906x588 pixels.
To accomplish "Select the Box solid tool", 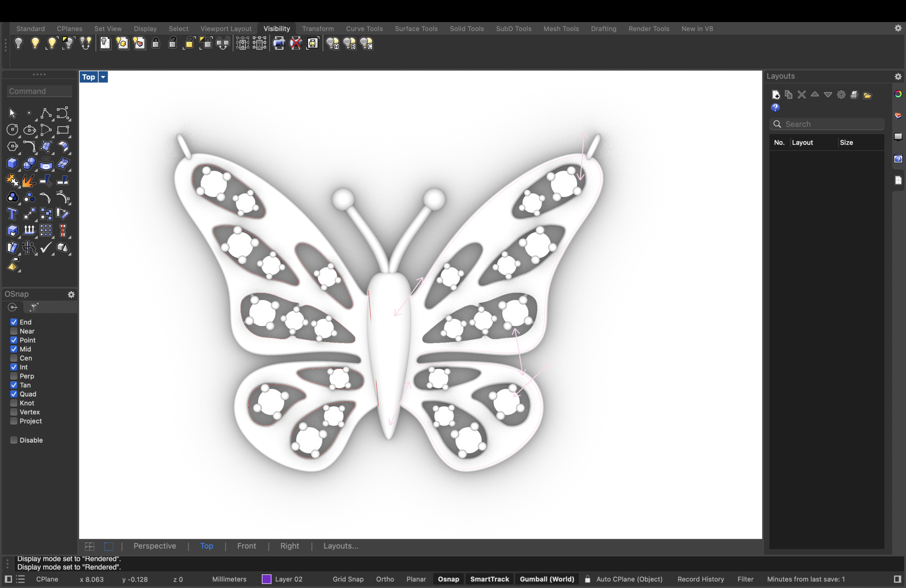I will (12, 164).
